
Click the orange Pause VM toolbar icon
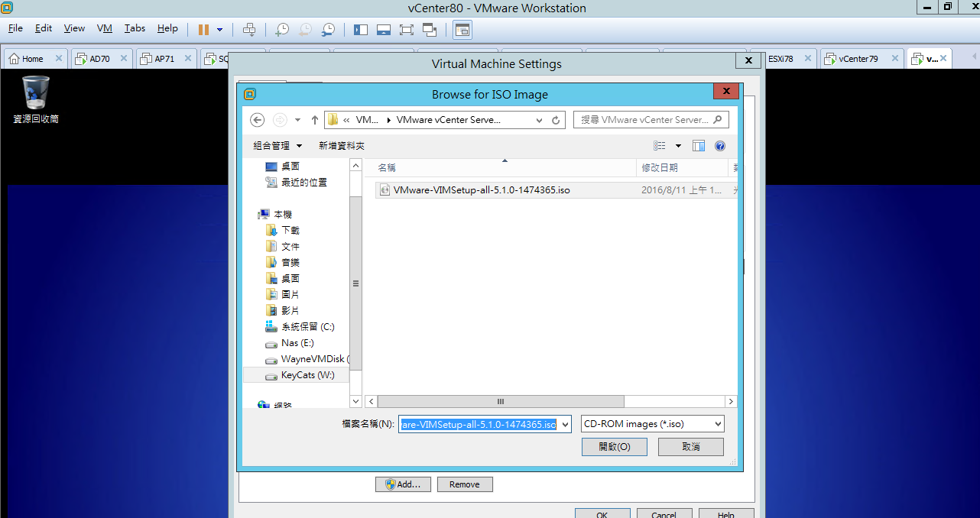pyautogui.click(x=203, y=30)
